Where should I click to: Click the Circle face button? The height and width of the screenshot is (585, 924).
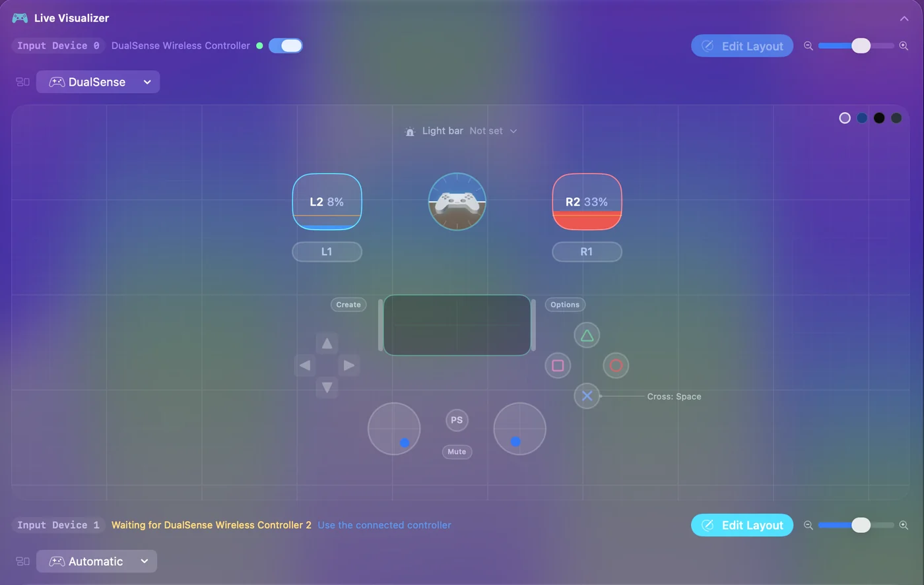click(x=616, y=365)
